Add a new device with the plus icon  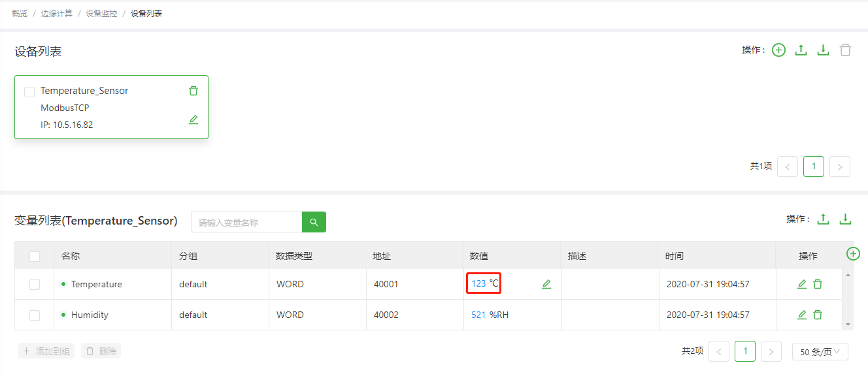(778, 50)
